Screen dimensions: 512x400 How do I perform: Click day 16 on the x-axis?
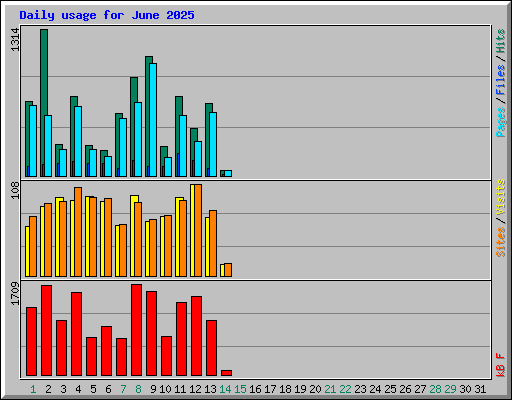pyautogui.click(x=255, y=389)
